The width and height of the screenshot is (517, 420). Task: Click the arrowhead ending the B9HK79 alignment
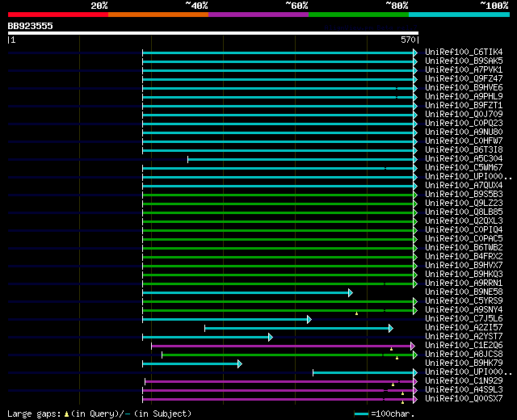coord(240,364)
